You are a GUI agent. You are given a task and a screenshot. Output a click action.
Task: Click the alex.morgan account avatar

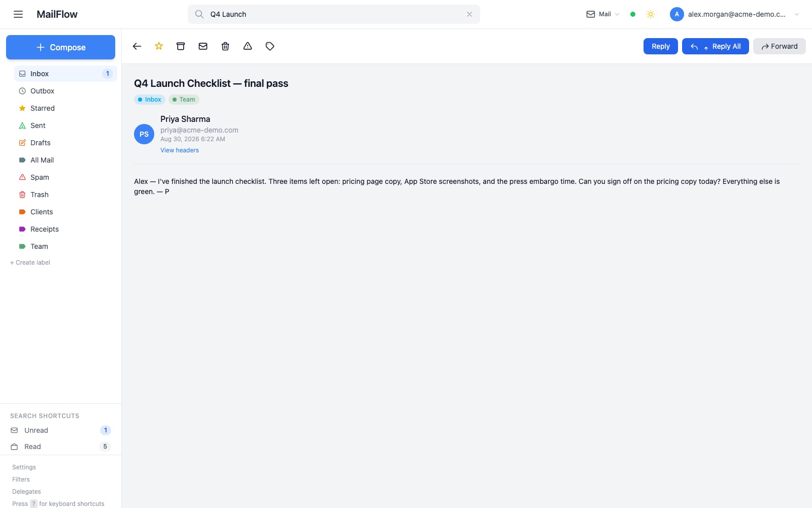pyautogui.click(x=677, y=14)
